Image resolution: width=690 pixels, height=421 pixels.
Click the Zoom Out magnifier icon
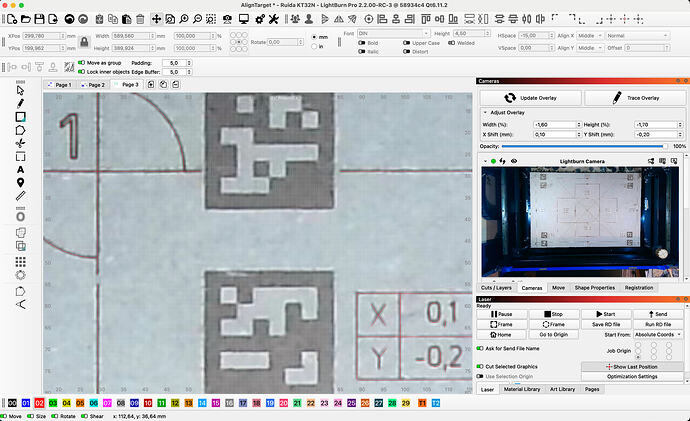click(198, 19)
